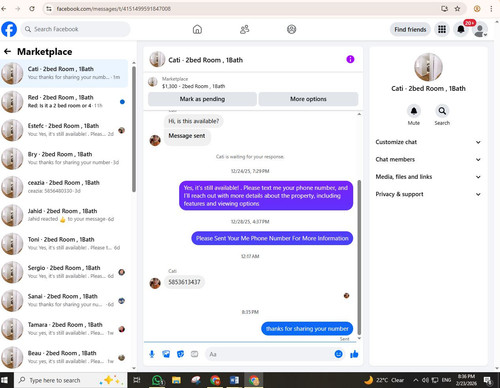The width and height of the screenshot is (500, 388).
Task: Click the Facebook logo icon
Action: click(9, 29)
